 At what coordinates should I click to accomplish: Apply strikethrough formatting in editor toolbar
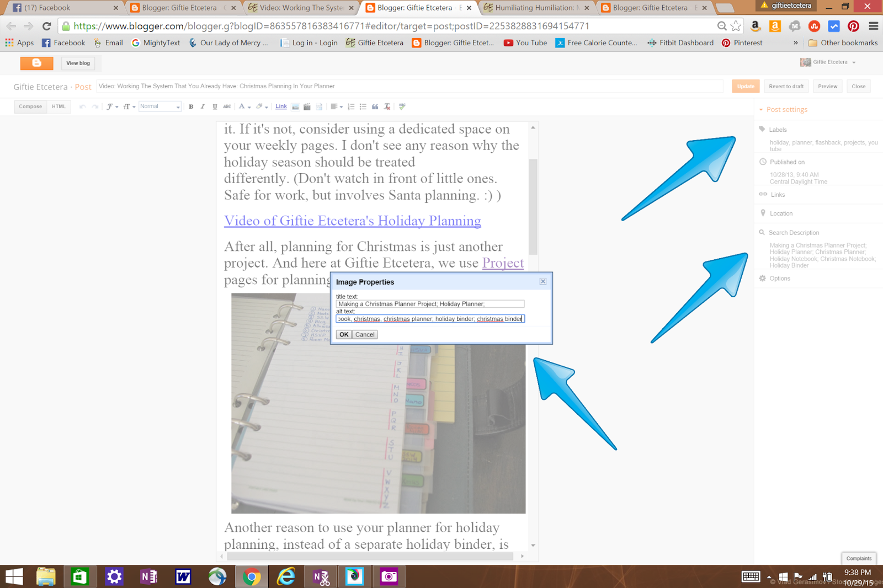tap(227, 106)
